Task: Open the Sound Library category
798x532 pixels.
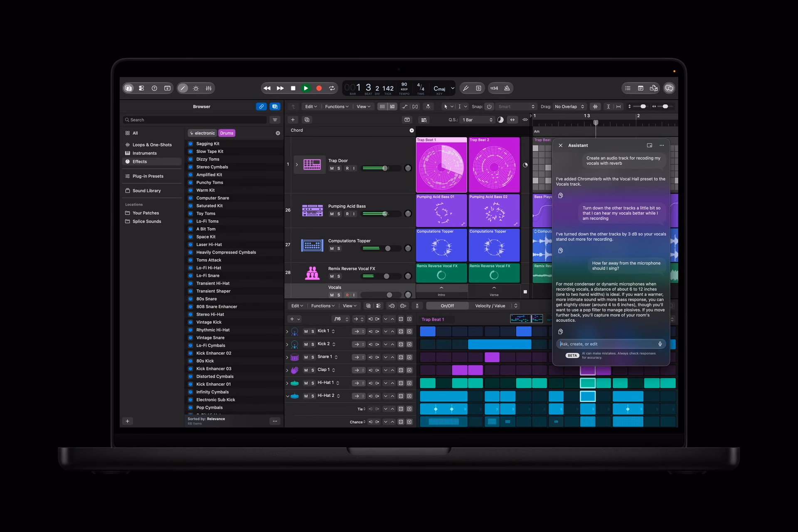Action: click(146, 191)
